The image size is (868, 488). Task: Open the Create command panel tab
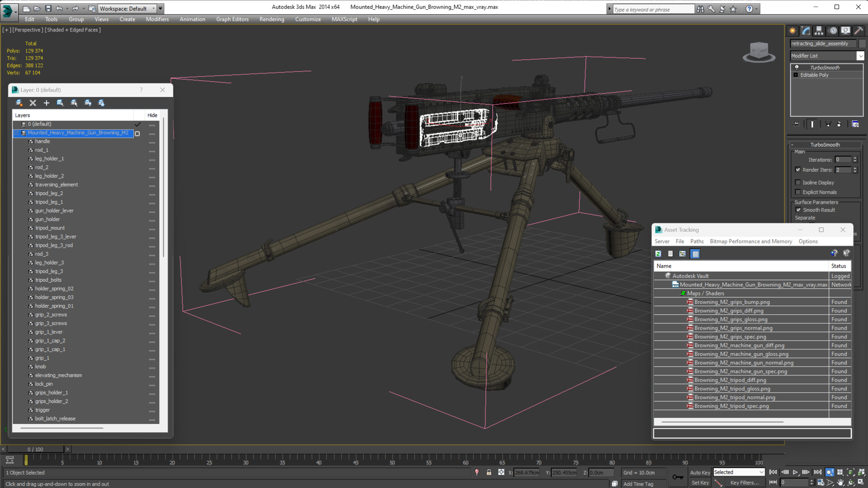792,31
